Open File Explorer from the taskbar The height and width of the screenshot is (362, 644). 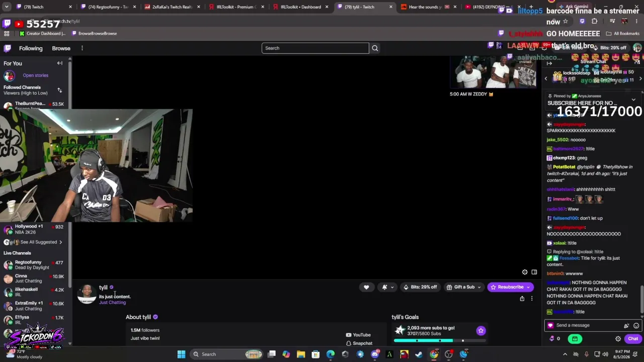tap(301, 354)
